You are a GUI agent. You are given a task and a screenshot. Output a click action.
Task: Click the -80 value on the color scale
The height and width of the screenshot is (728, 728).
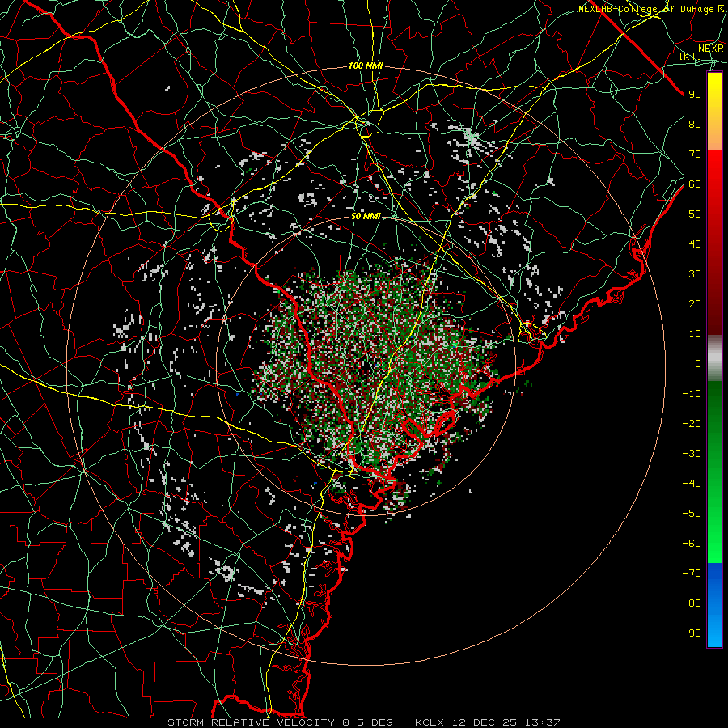[692, 603]
